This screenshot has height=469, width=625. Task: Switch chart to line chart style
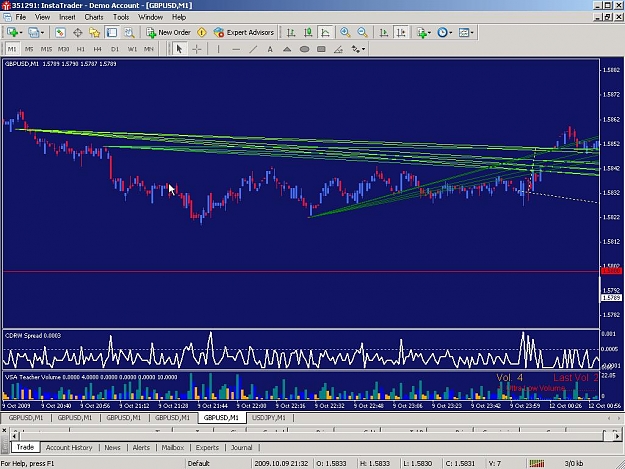point(325,33)
